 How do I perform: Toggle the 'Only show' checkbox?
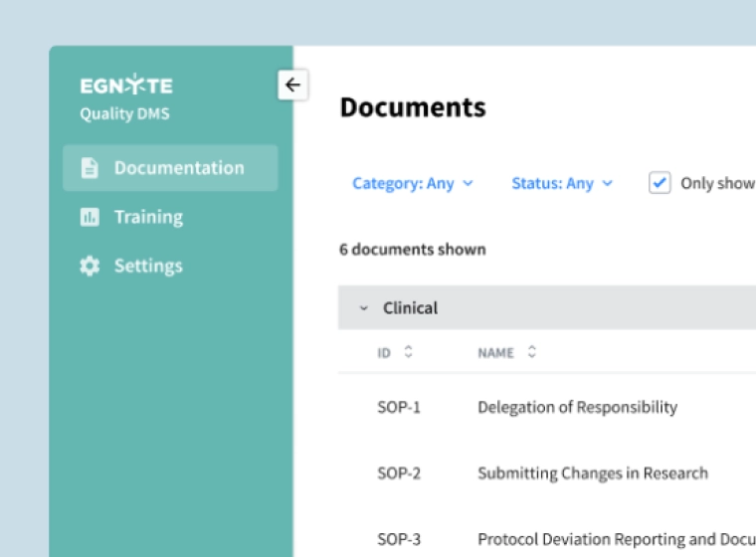[660, 183]
